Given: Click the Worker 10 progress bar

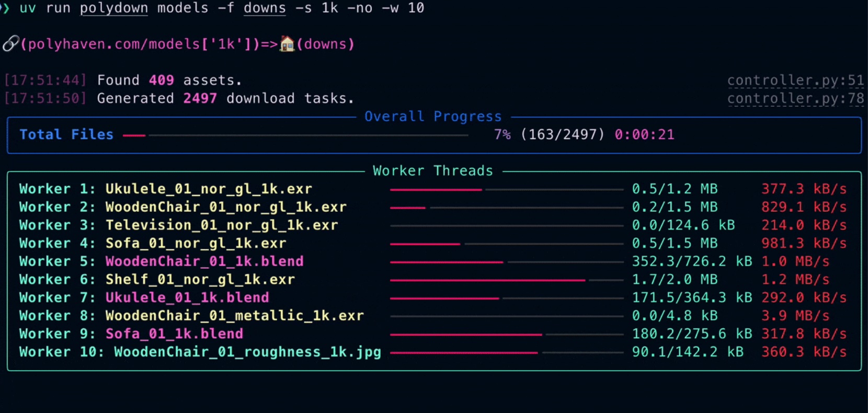Looking at the screenshot, I should pyautogui.click(x=507, y=352).
